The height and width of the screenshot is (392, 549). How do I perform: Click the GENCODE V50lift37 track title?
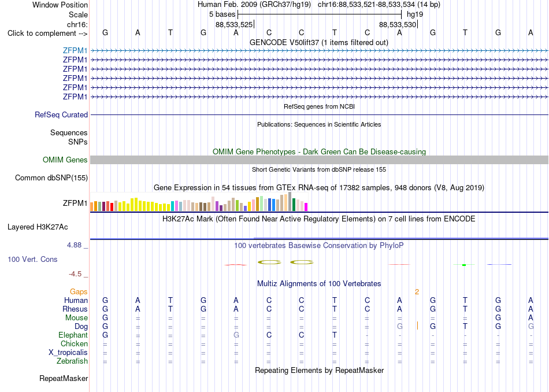318,42
